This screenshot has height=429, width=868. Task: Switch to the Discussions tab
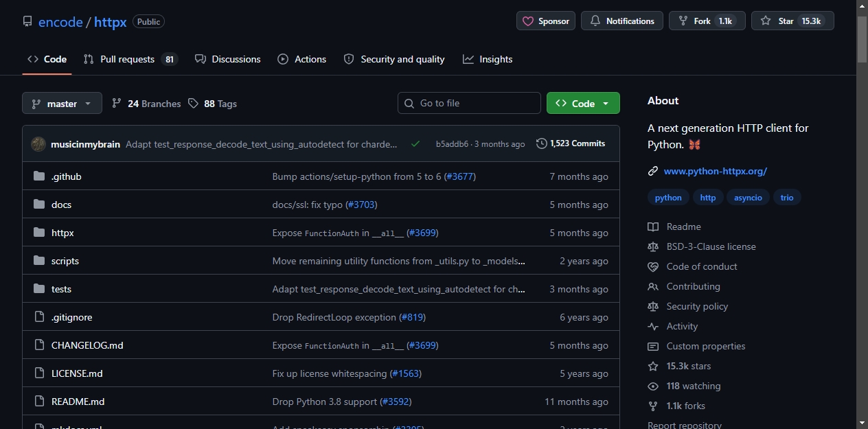coord(227,59)
